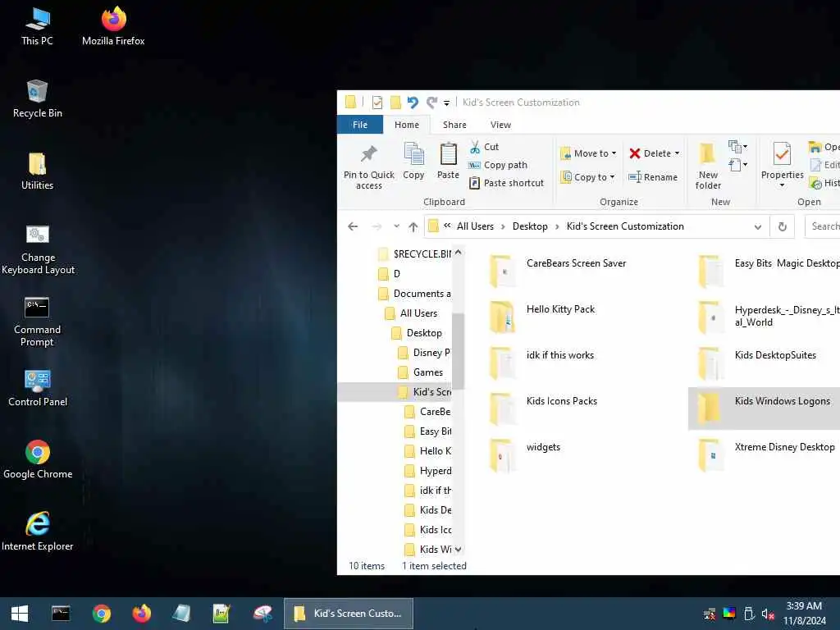The width and height of the screenshot is (840, 630).
Task: Open the Delete dropdown arrow
Action: point(677,153)
